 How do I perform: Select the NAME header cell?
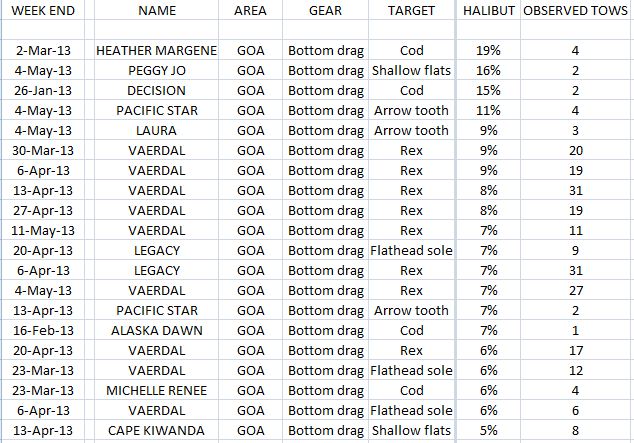click(x=156, y=11)
